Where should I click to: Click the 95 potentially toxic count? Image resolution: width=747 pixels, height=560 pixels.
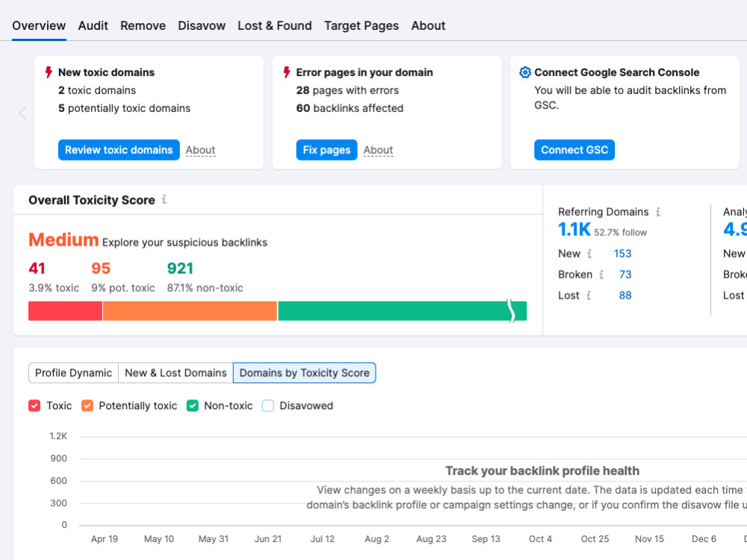click(101, 269)
